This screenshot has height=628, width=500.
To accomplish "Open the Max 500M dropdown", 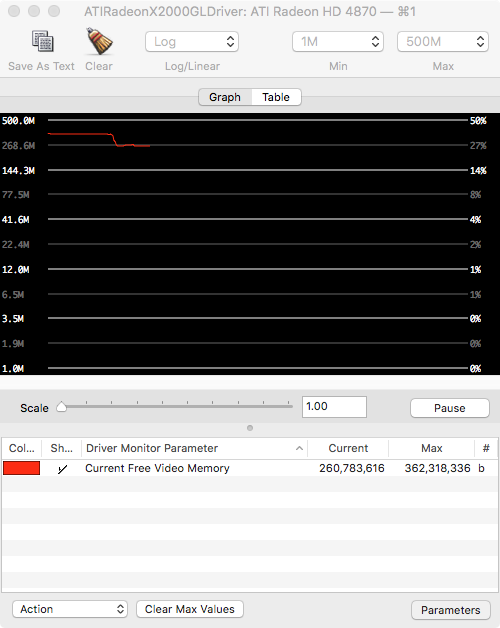I will [x=443, y=42].
